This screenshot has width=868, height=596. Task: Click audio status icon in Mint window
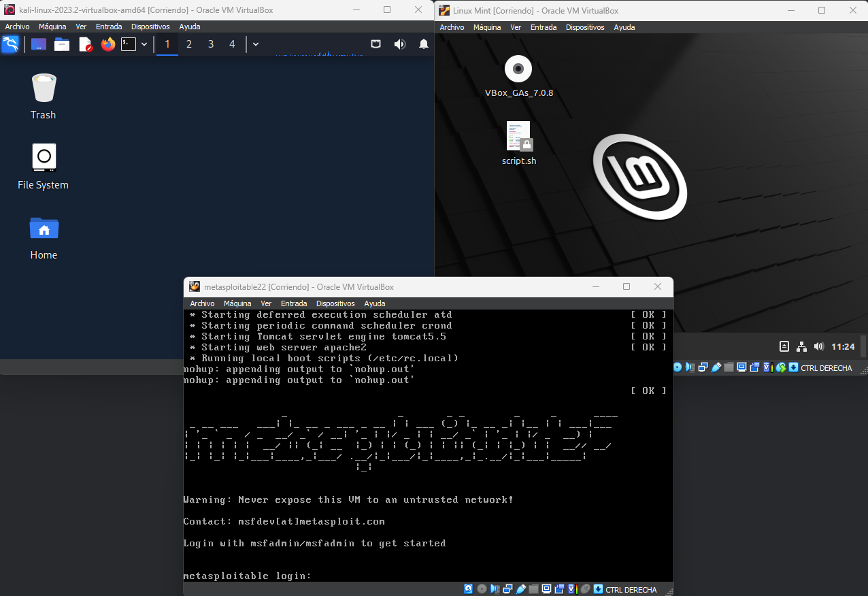[690, 367]
